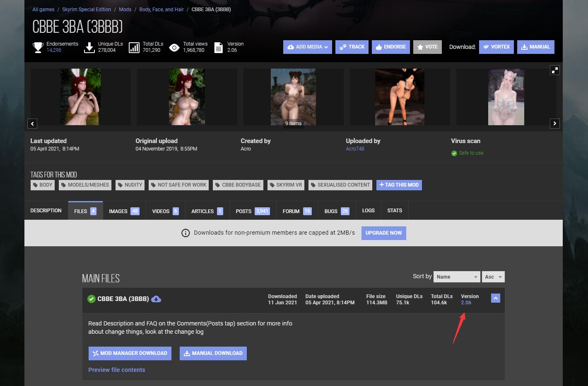Open the Asc sort order dropdown
Screen dimensions: 588x386
coord(493,277)
